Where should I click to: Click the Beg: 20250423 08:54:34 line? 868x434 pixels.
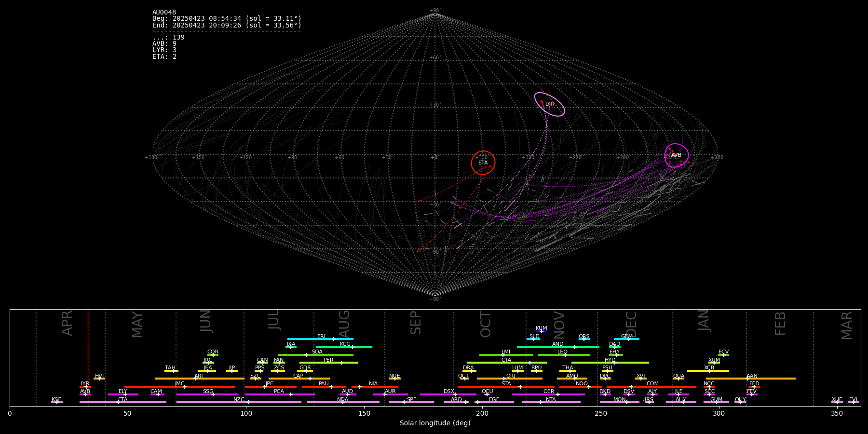[227, 19]
